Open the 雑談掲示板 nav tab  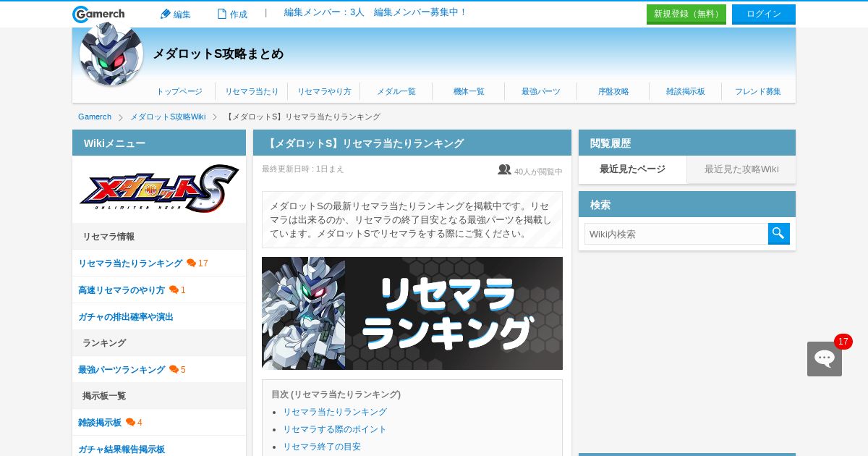(686, 91)
